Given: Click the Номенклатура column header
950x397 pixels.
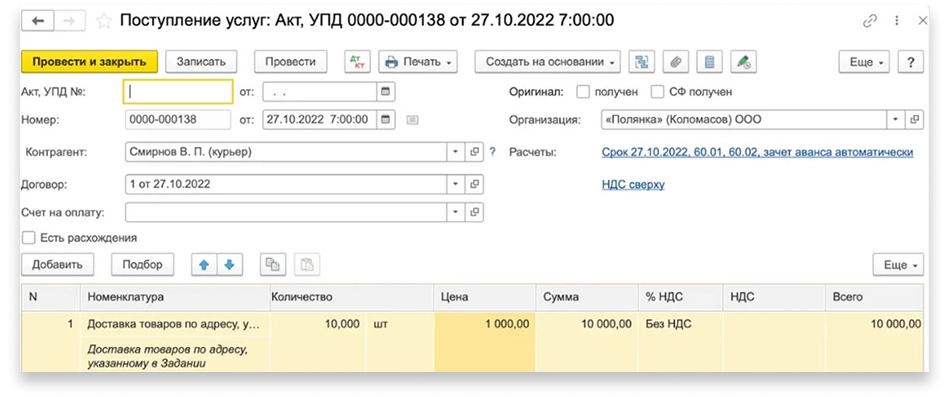Looking at the screenshot, I should 175,298.
